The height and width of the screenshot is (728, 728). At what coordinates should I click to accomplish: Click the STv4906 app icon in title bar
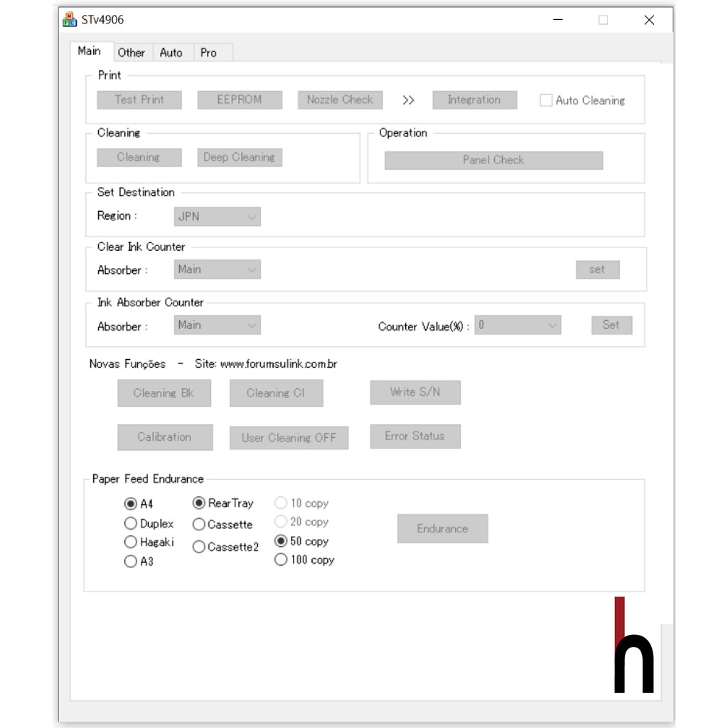tap(70, 20)
